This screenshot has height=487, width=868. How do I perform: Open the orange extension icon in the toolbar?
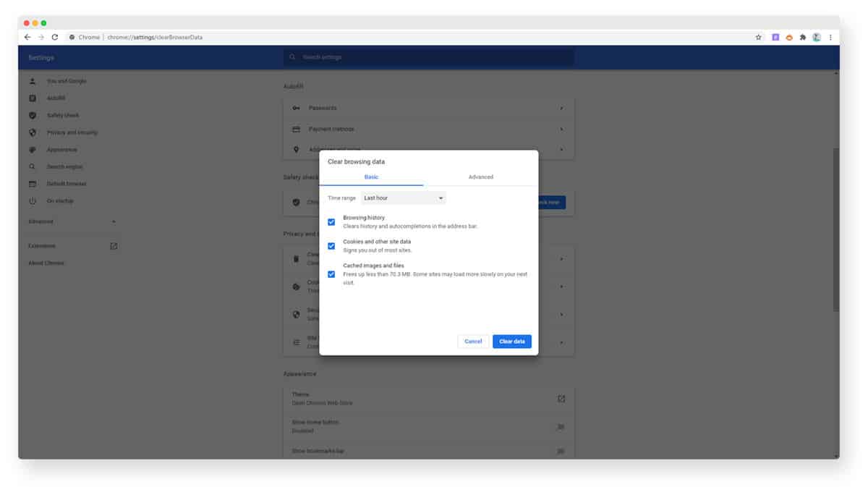789,37
